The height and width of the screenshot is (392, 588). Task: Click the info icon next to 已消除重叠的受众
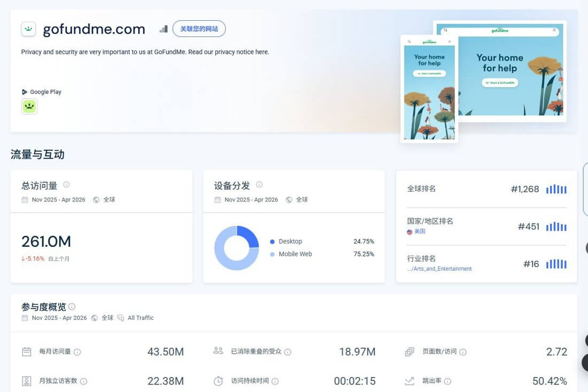click(x=288, y=352)
